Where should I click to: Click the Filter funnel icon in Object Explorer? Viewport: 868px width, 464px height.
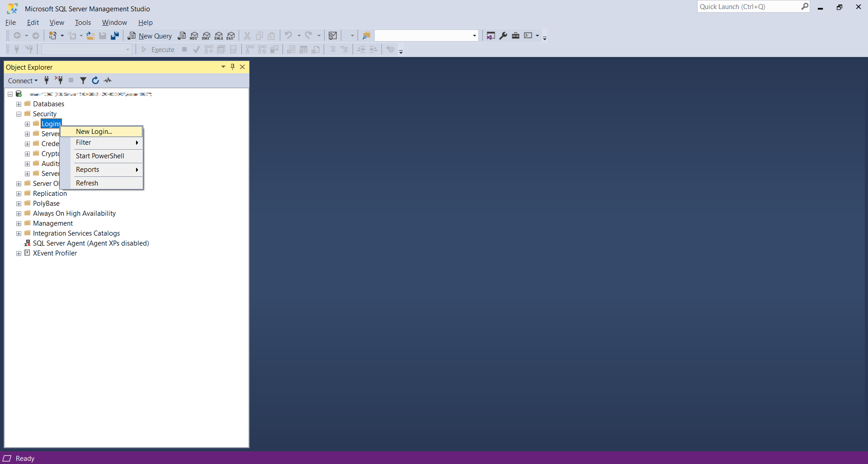click(x=83, y=80)
